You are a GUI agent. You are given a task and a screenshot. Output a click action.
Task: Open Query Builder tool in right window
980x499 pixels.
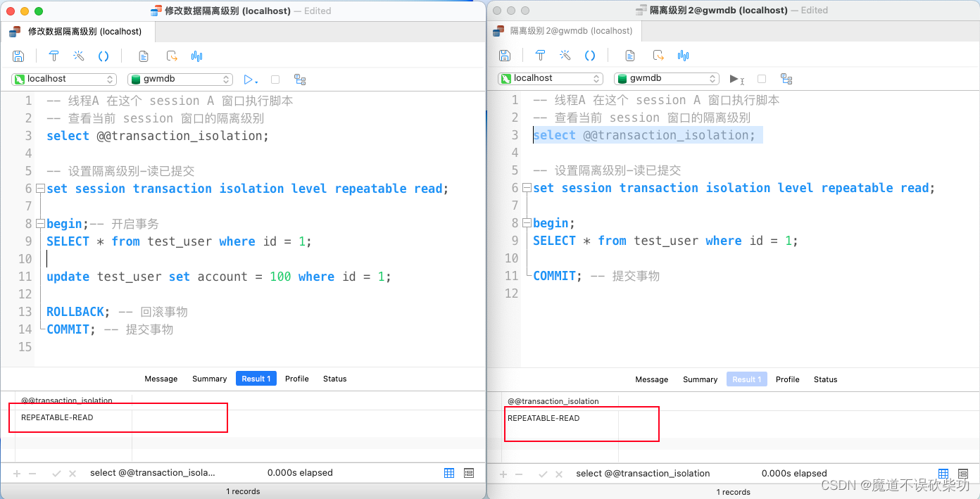540,56
